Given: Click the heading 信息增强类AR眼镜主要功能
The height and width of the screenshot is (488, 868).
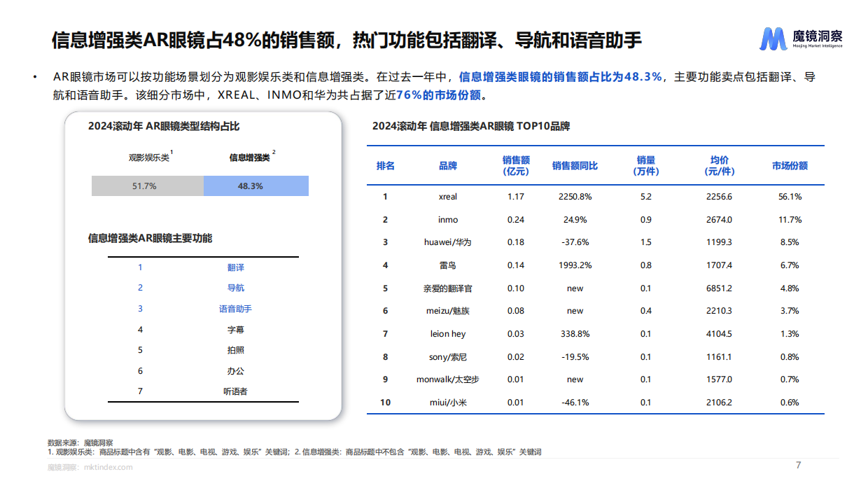Looking at the screenshot, I should [150, 238].
